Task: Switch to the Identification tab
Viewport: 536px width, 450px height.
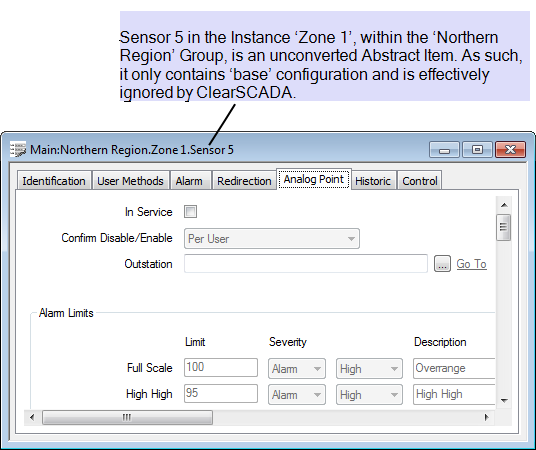Action: pyautogui.click(x=54, y=181)
